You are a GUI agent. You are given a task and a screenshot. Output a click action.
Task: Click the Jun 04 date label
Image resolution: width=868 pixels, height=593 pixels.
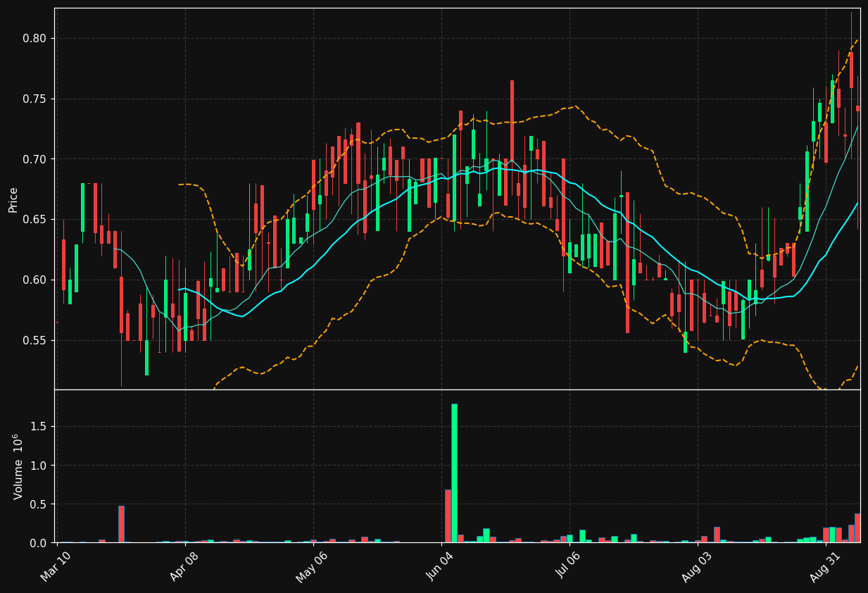[441, 567]
